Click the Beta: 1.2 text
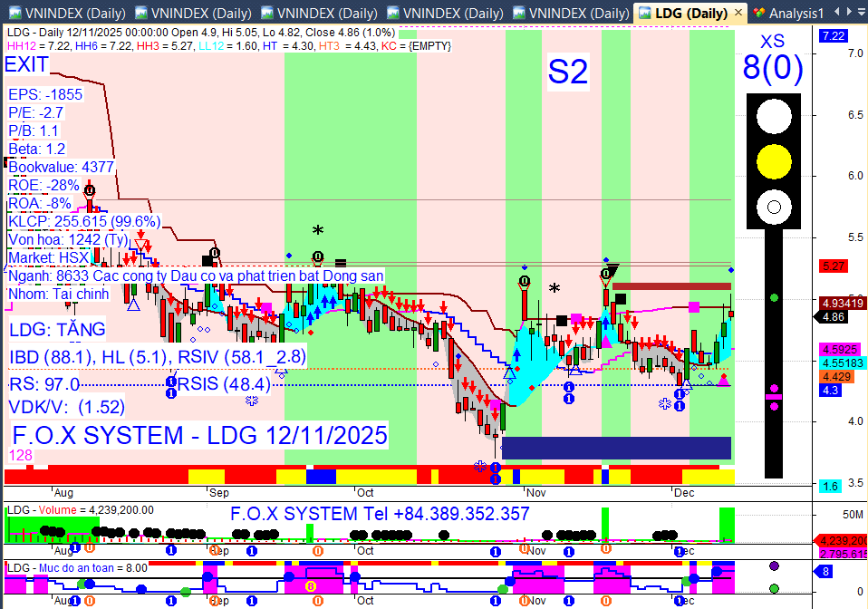 tap(37, 150)
